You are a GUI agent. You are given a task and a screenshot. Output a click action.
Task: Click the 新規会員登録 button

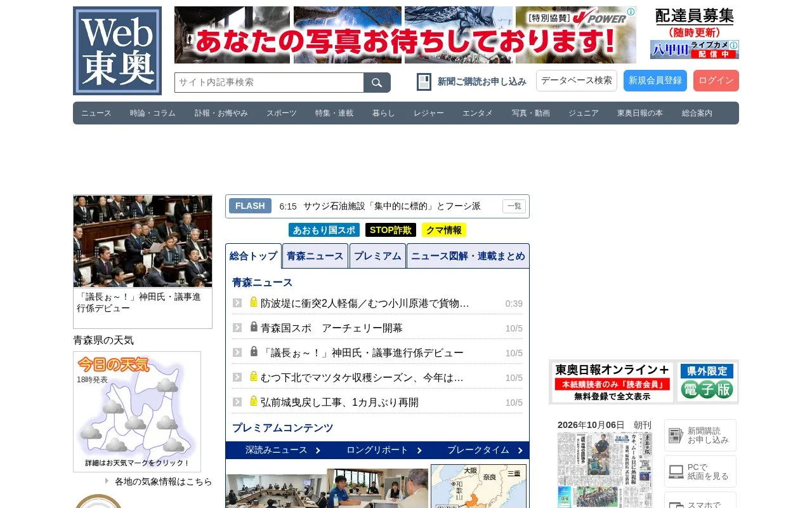(655, 81)
